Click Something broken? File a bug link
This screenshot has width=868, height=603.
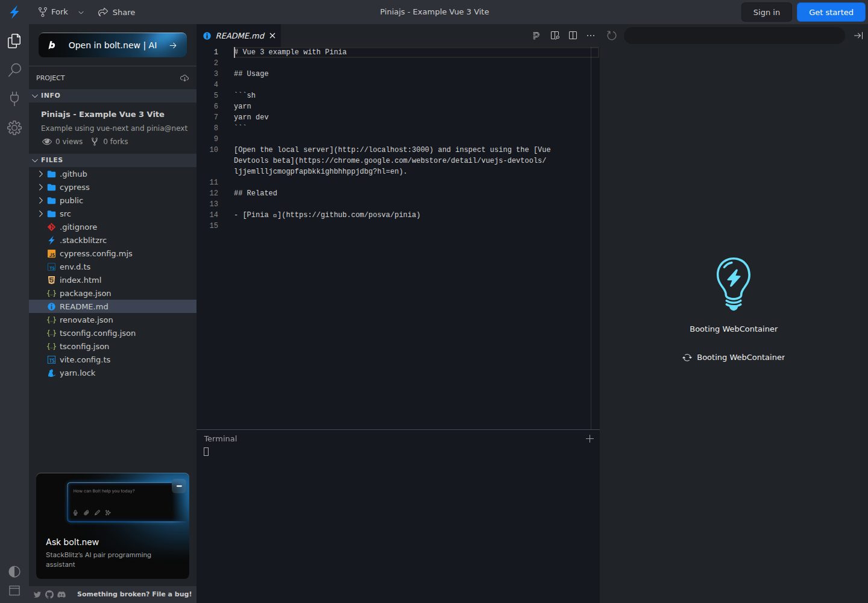click(x=134, y=595)
